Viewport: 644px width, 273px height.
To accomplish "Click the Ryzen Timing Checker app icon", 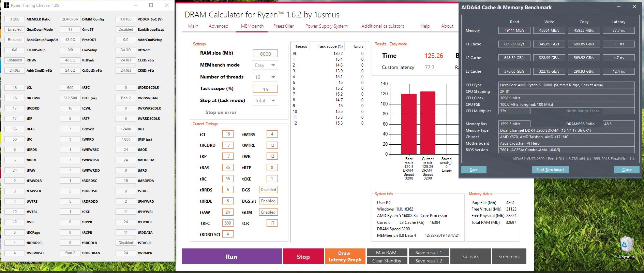I will point(6,5).
